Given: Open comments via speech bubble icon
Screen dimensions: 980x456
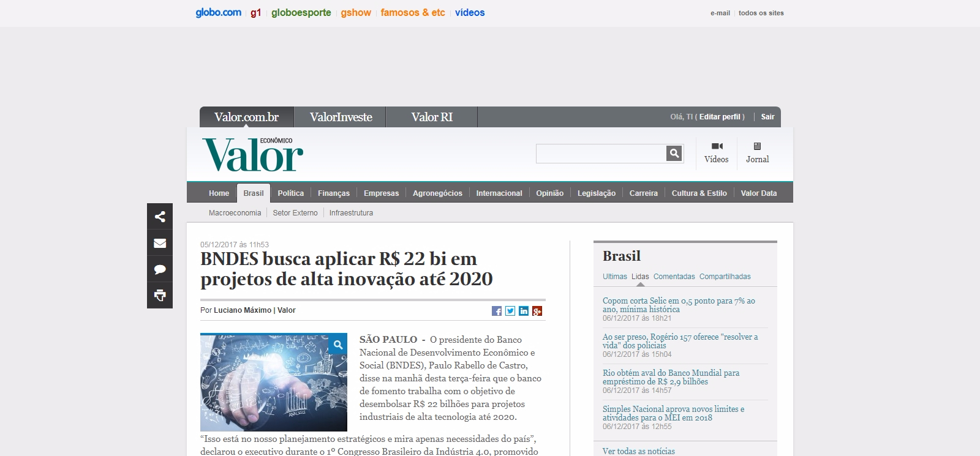Looking at the screenshot, I should (x=160, y=269).
